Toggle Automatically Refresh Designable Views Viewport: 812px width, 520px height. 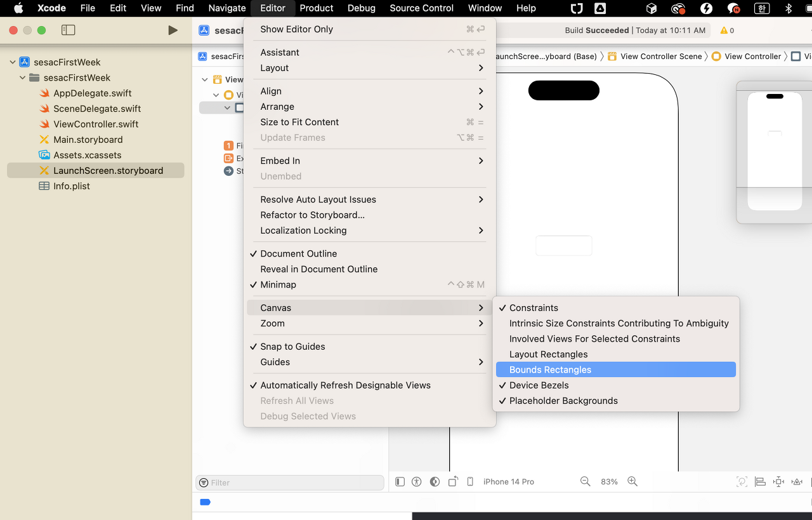coord(370,385)
